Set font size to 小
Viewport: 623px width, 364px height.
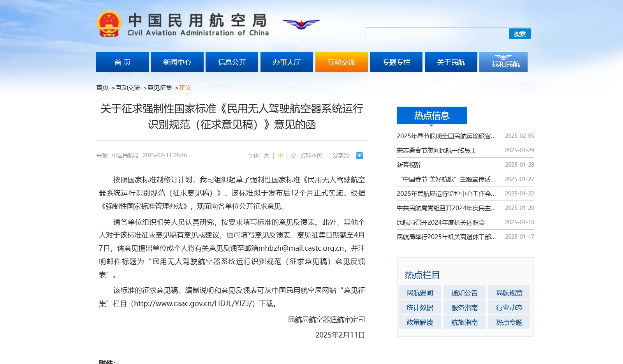tap(294, 155)
